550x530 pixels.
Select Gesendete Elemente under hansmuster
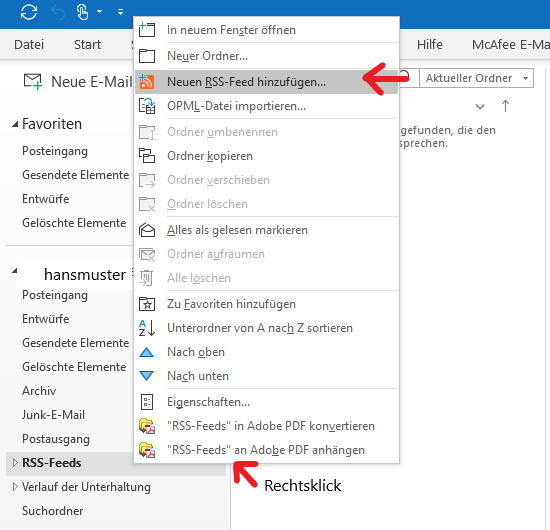75,343
